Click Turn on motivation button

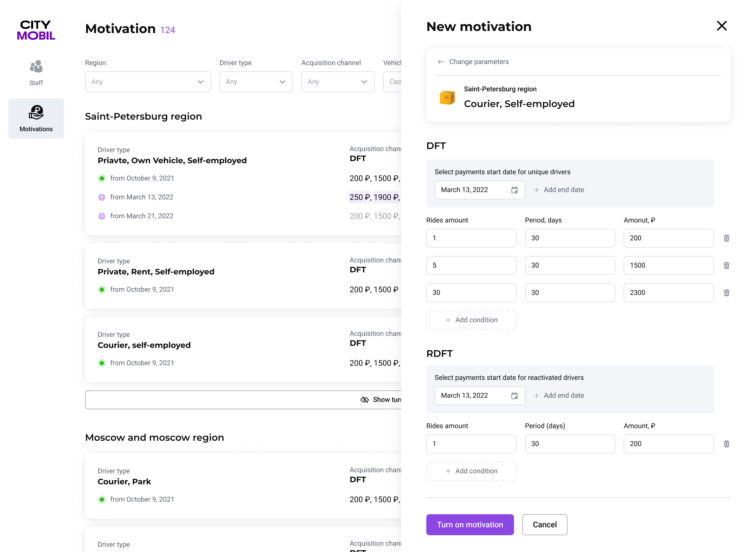click(x=470, y=525)
